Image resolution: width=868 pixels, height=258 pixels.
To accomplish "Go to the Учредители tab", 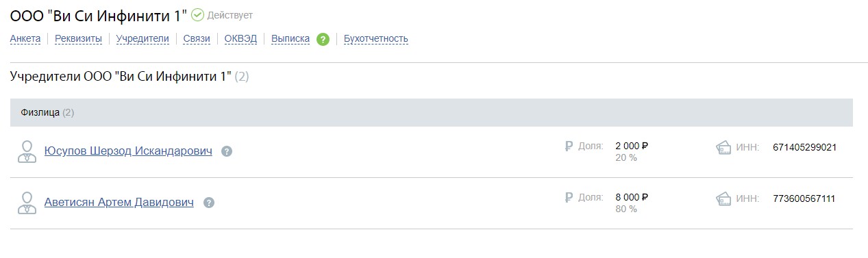I will 142,39.
